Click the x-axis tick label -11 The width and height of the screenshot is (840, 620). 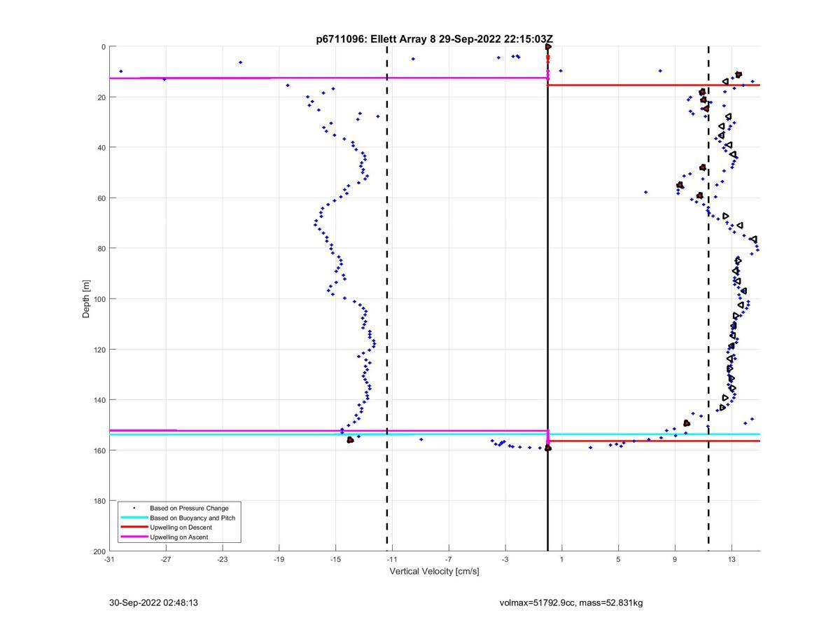pyautogui.click(x=392, y=560)
